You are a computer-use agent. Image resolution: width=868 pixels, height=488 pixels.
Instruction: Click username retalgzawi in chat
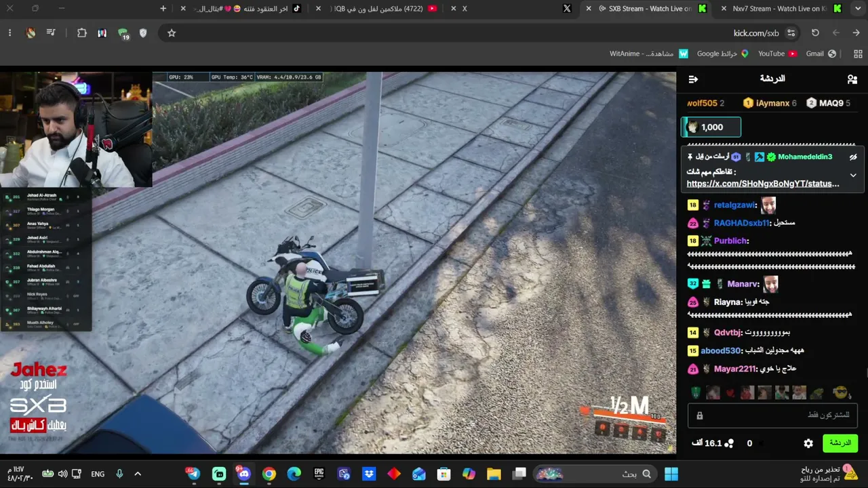click(x=734, y=205)
